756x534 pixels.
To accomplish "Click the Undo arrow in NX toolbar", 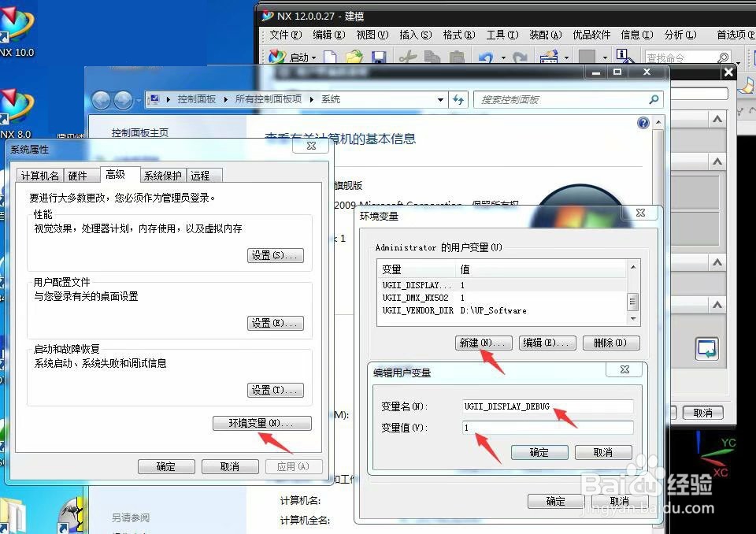I will [486, 57].
